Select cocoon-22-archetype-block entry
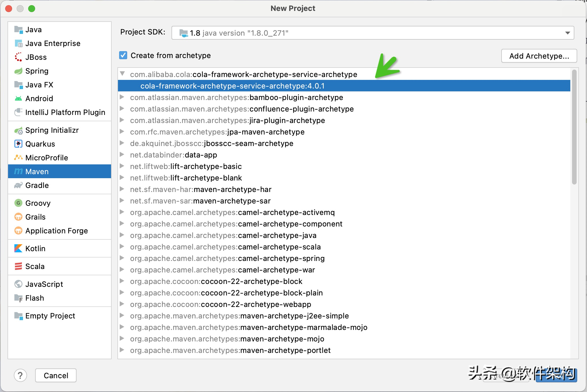The height and width of the screenshot is (392, 587). point(344,281)
